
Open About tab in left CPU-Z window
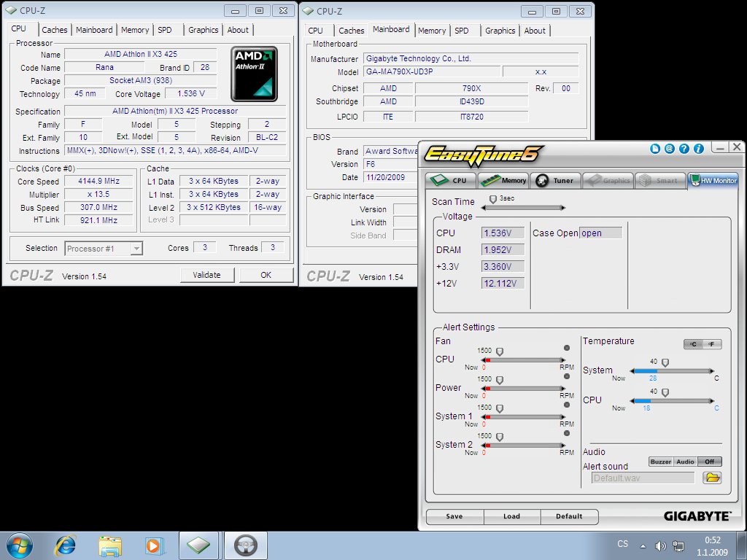coord(238,30)
